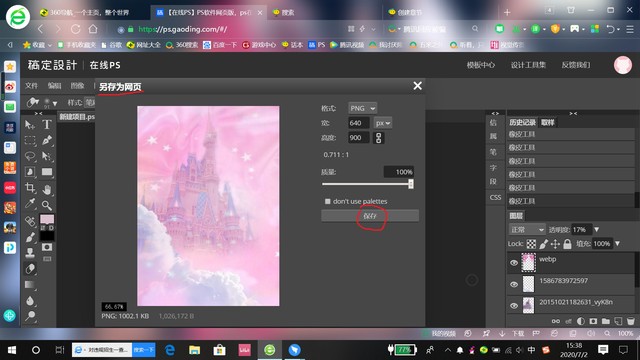Hide the webp layer

514,263
